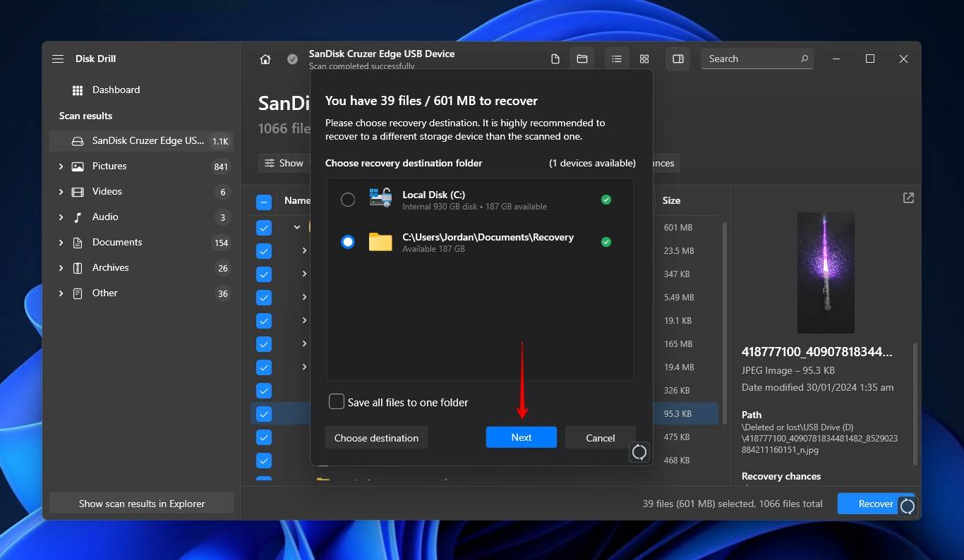Click Show scan results in Explorer
This screenshot has height=560, width=964.
[141, 504]
